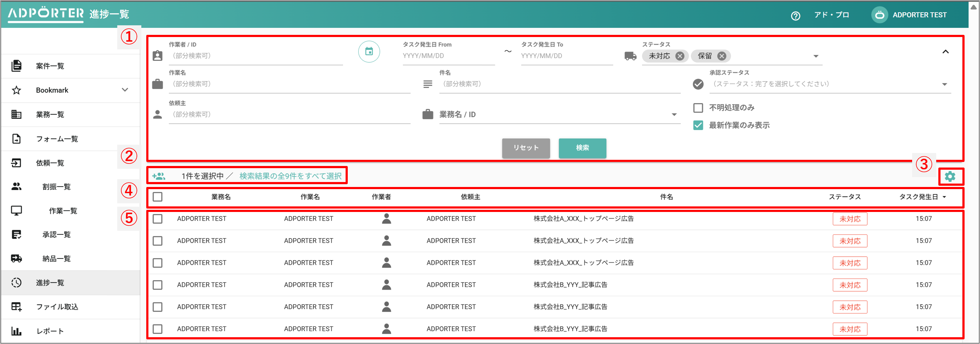Go to レポート in sidebar

coord(50,331)
